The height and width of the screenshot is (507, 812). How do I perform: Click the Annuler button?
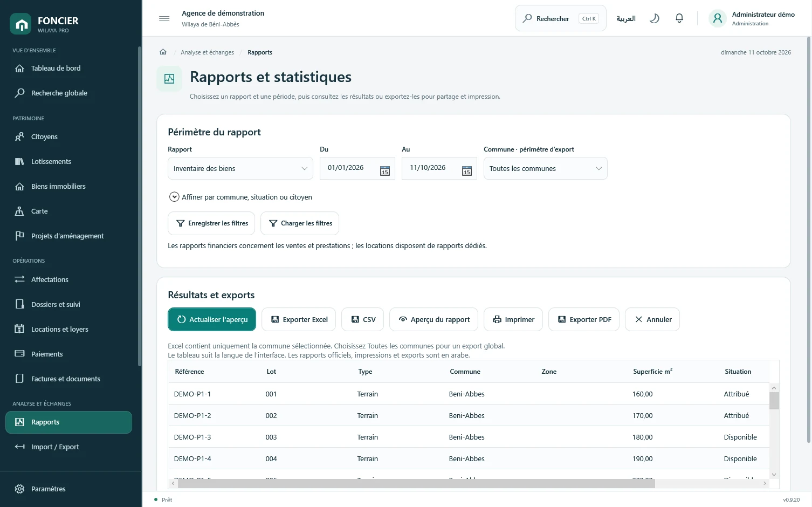pos(652,320)
